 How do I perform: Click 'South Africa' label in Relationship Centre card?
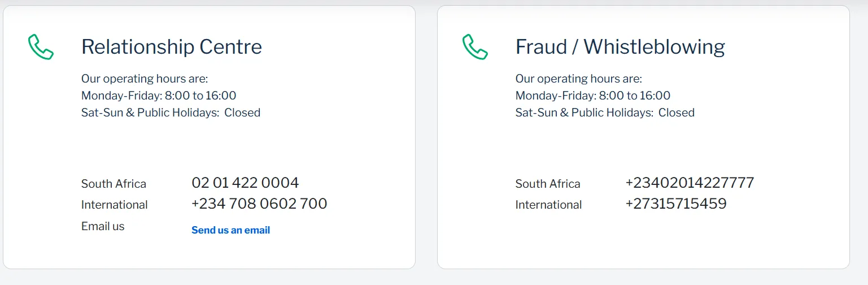tap(114, 184)
